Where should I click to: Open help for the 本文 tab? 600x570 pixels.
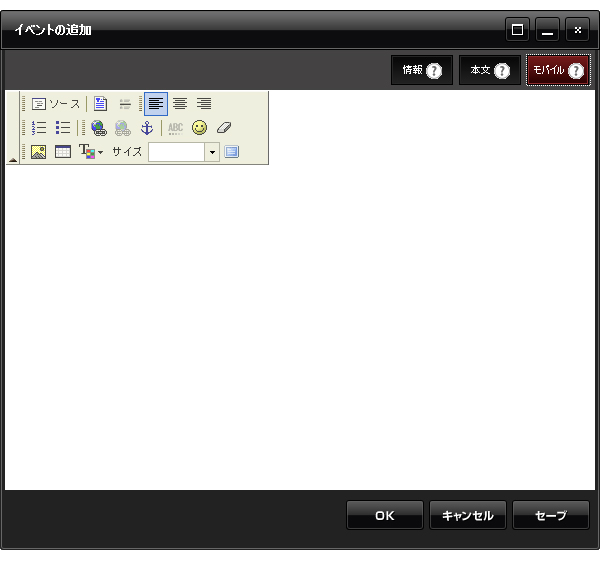(502, 71)
